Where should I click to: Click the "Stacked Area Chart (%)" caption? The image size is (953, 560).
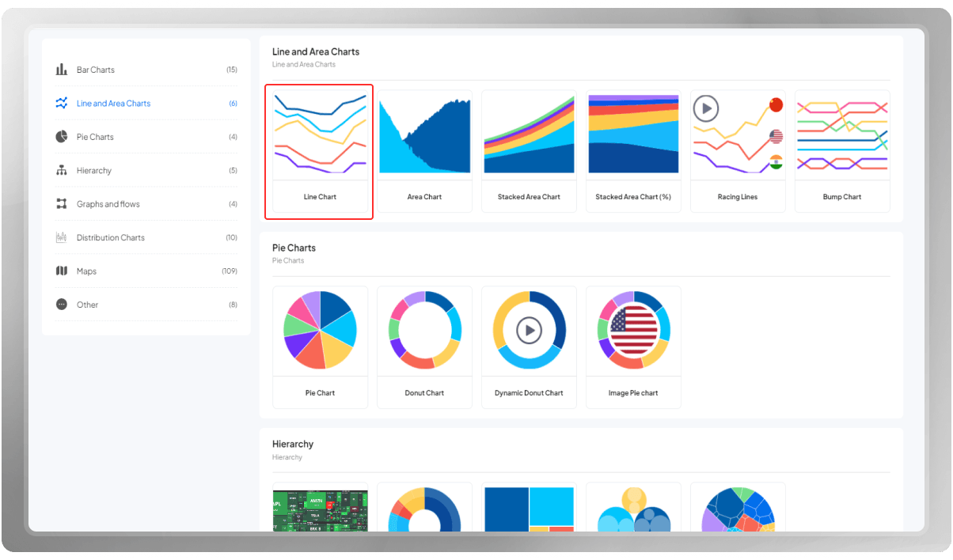(x=633, y=197)
